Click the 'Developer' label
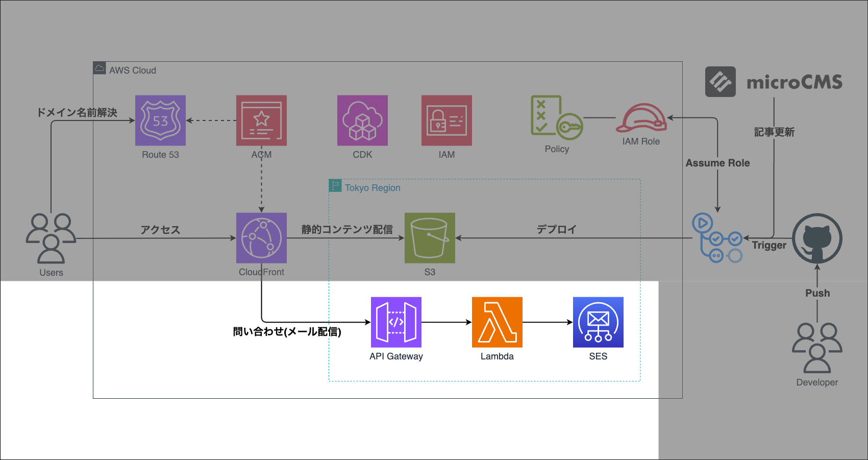Image resolution: width=868 pixels, height=460 pixels. point(817,382)
